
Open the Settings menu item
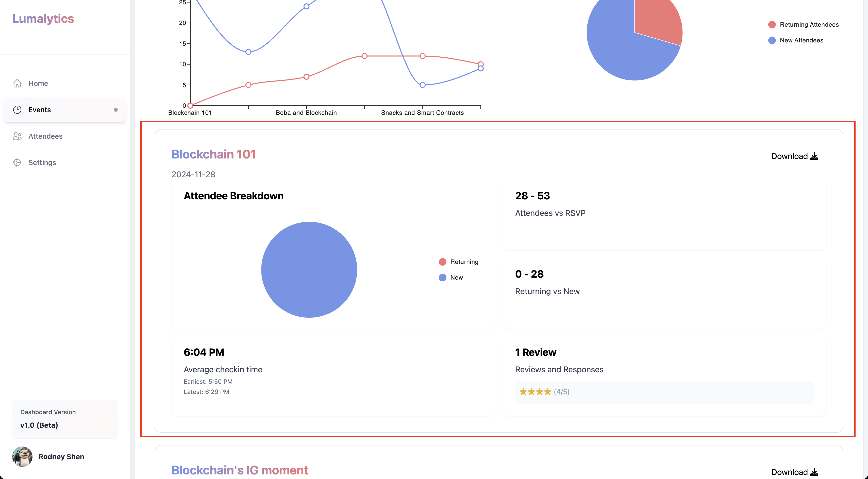coord(42,163)
